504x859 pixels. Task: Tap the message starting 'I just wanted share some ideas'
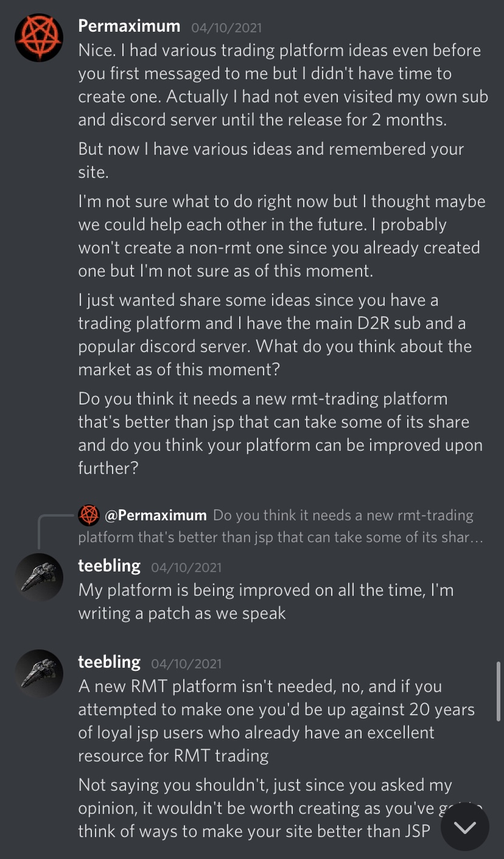274,335
